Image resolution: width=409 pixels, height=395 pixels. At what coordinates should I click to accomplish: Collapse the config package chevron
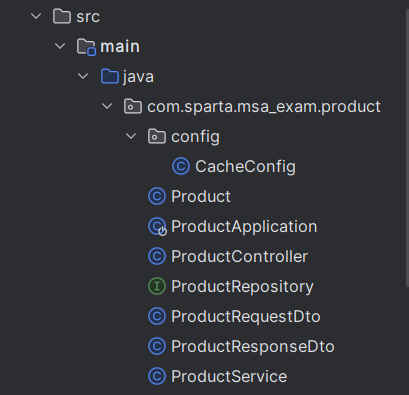click(x=131, y=136)
